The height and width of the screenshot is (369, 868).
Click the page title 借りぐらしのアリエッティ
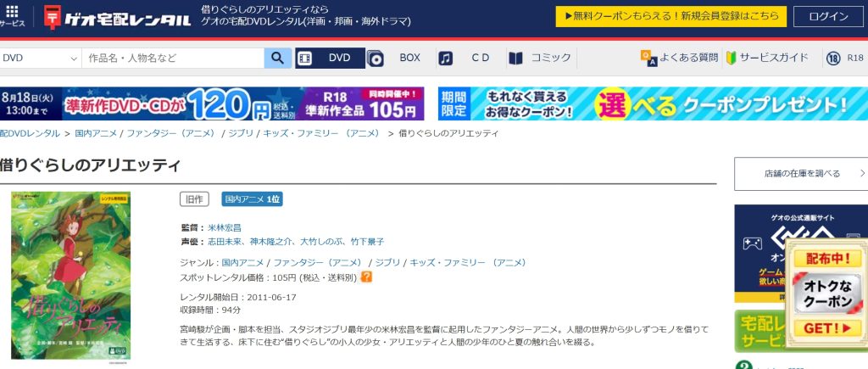point(91,165)
